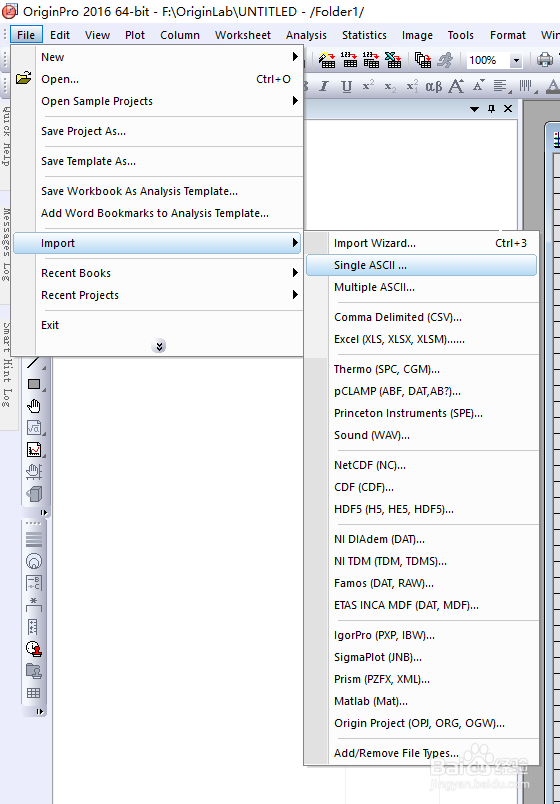This screenshot has width=560, height=804.
Task: Click the Insert Graph tool icon
Action: (x=34, y=450)
